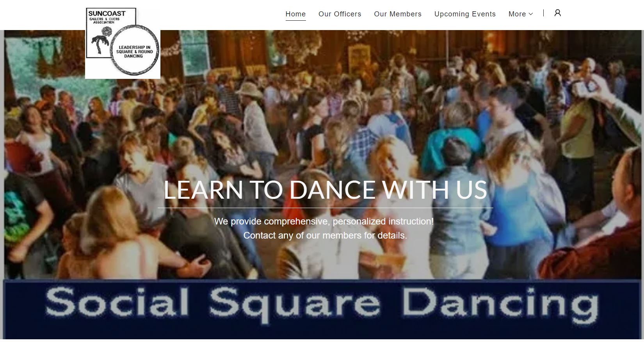Navigate to Upcoming Events
This screenshot has height=342, width=644.
point(465,14)
